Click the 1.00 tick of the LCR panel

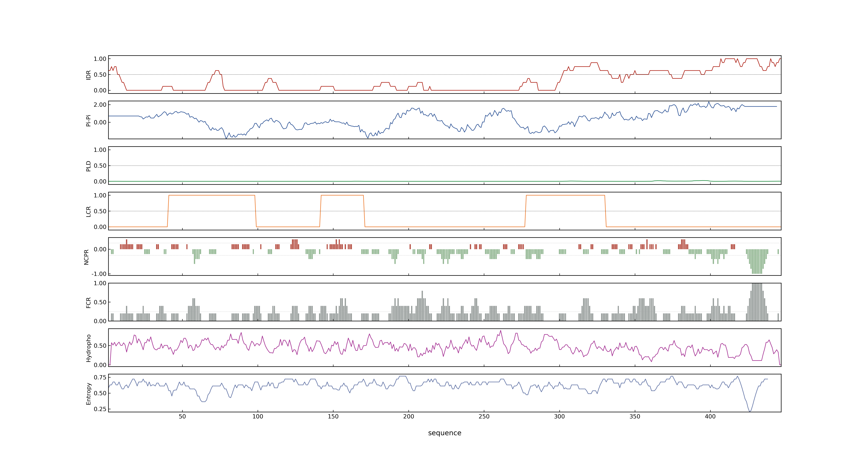tap(100, 195)
